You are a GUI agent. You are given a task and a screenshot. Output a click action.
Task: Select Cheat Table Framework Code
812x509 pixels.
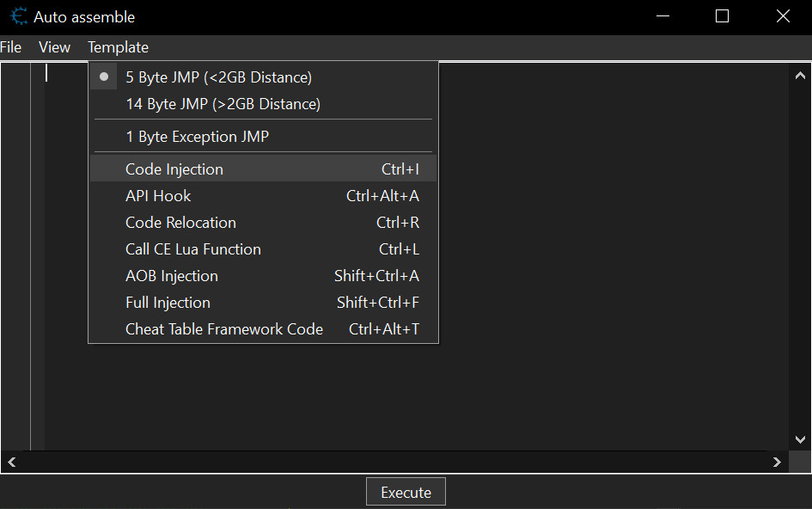[x=224, y=329]
